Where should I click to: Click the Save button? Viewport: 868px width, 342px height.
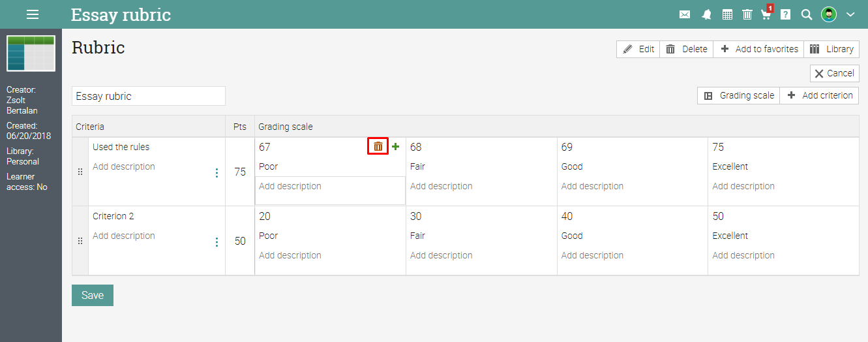pyautogui.click(x=93, y=295)
